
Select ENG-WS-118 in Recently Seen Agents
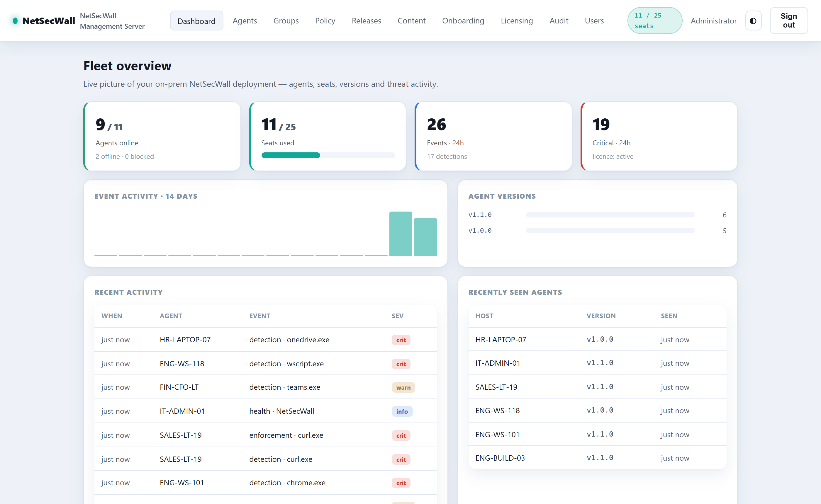(498, 411)
